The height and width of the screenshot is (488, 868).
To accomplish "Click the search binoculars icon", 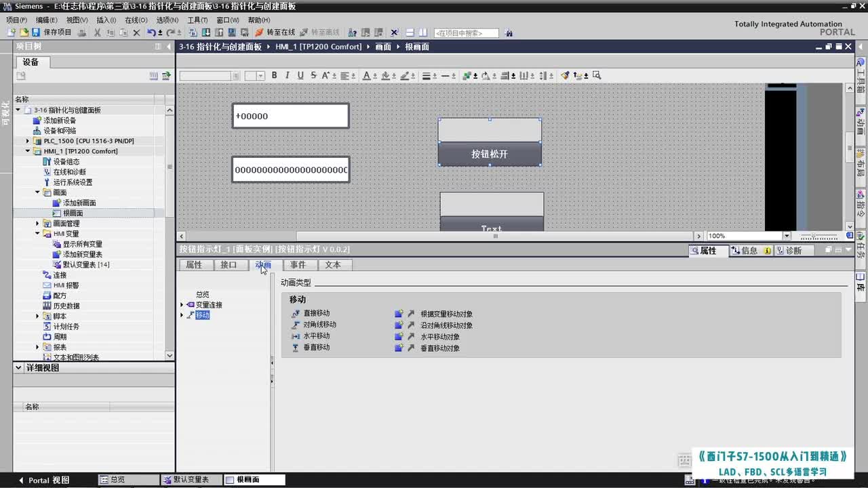I will (x=509, y=33).
